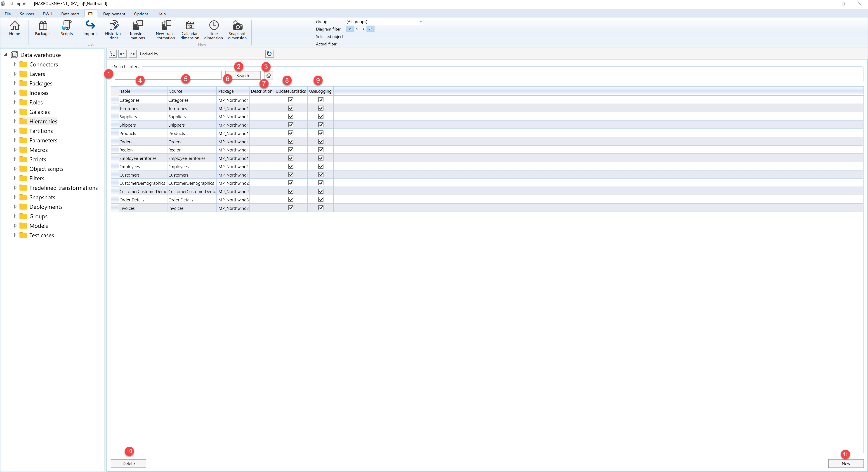Screen dimensions: 868x472
Task: Expand the Macros tree node
Action: click(15, 150)
